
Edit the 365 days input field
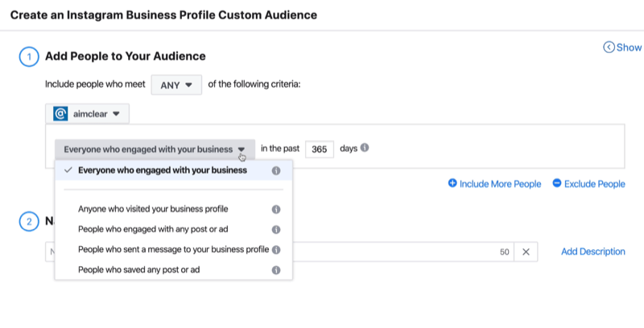point(319,150)
